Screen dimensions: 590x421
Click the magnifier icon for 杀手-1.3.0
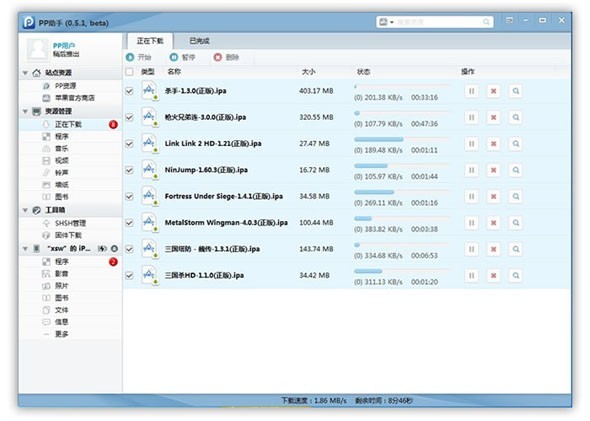click(x=515, y=91)
